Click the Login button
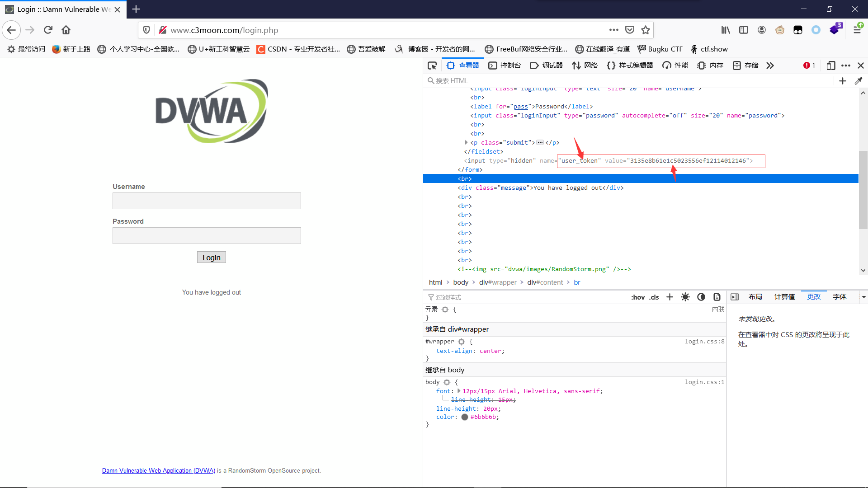The image size is (868, 488). pos(212,258)
